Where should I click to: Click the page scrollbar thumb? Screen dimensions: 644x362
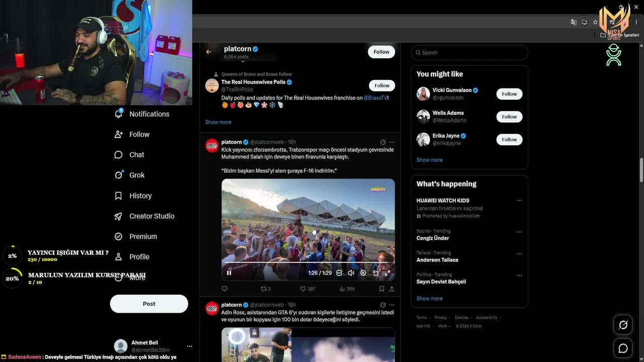[x=641, y=170]
